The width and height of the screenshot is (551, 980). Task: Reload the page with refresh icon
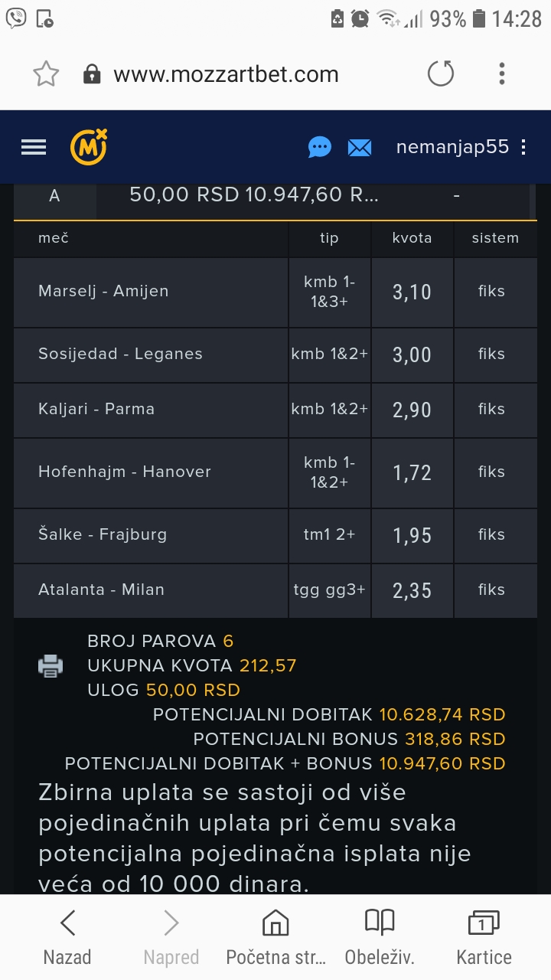441,74
